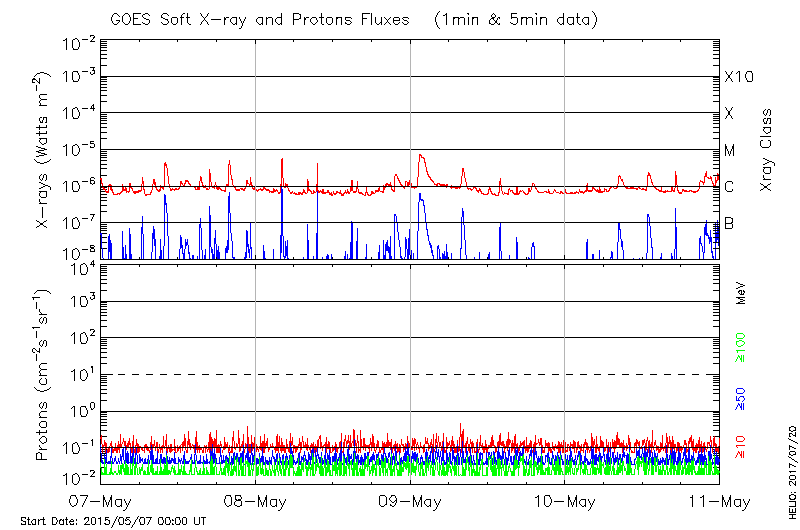Click the Start Date text at bottom

pos(113,522)
